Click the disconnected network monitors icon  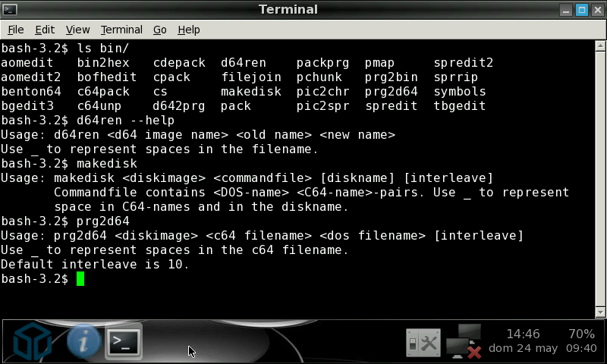pyautogui.click(x=464, y=341)
